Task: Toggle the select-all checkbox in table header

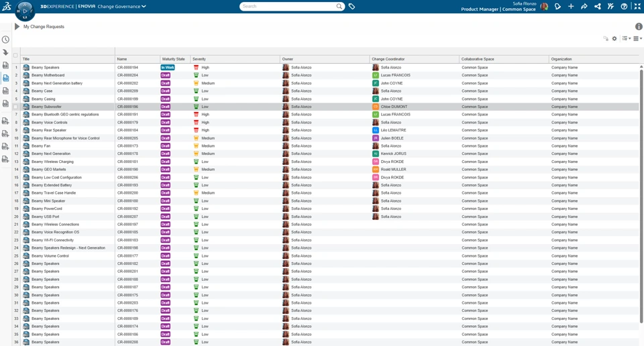Action: (x=15, y=56)
